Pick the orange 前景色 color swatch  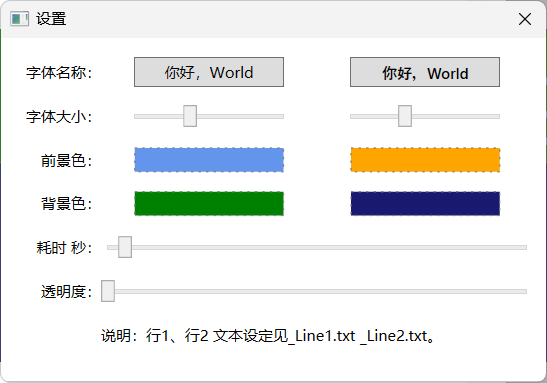coord(425,160)
